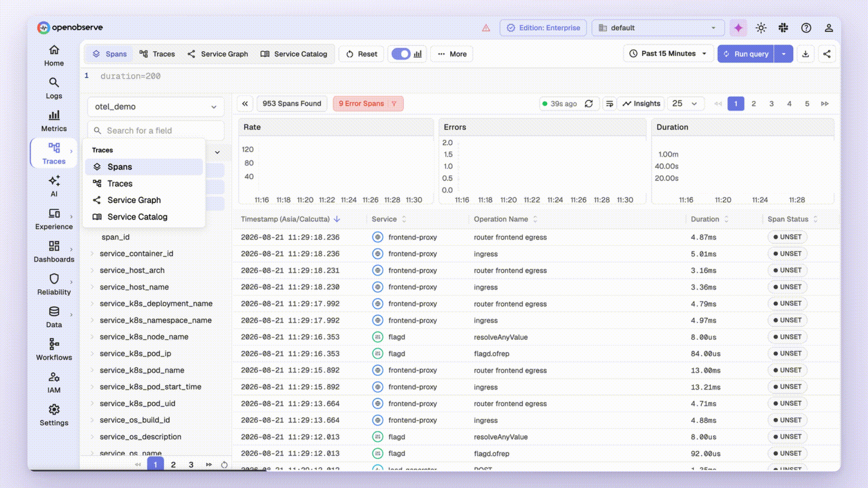Image resolution: width=868 pixels, height=488 pixels.
Task: Open Workflows in the sidebar
Action: click(54, 350)
